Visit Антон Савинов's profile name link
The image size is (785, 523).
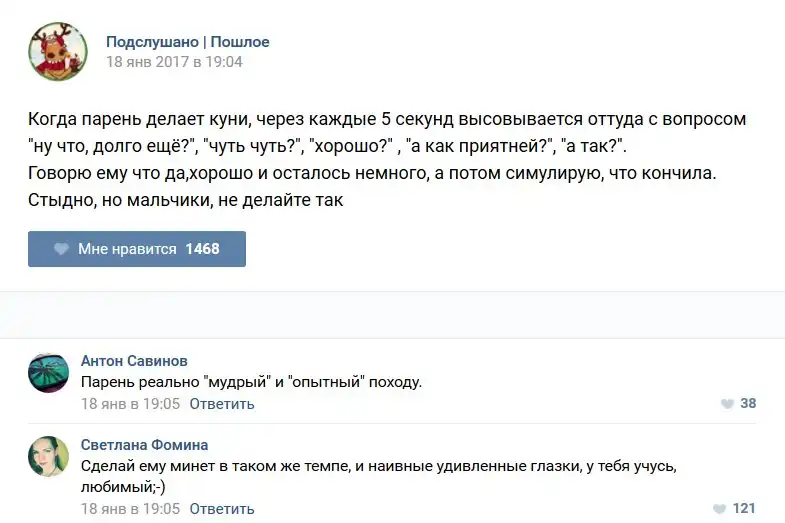(133, 361)
